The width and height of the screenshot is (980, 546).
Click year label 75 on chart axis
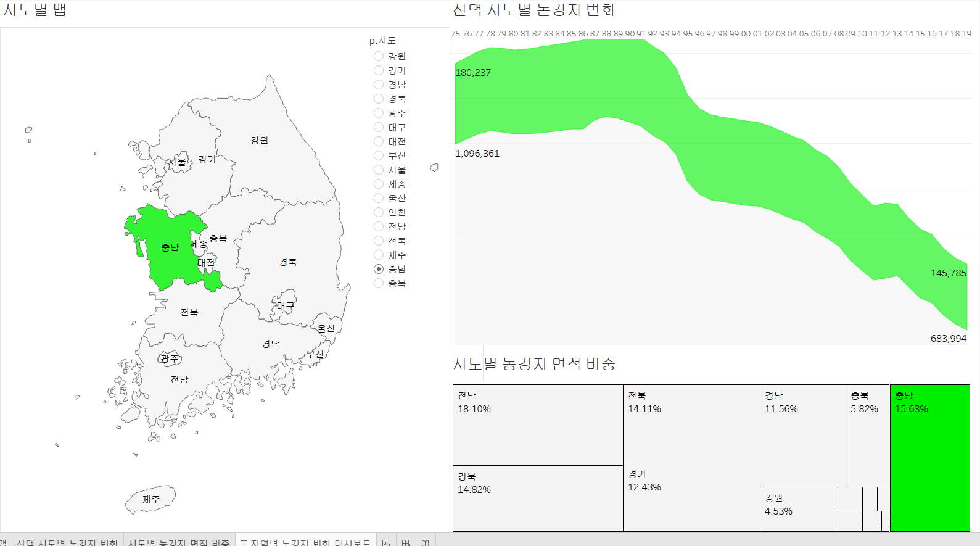tap(455, 34)
